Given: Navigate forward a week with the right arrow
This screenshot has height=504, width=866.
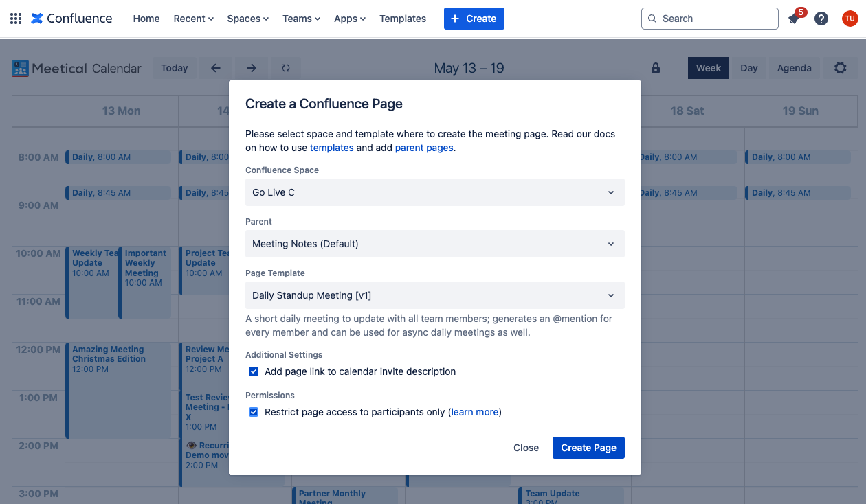Looking at the screenshot, I should [252, 68].
